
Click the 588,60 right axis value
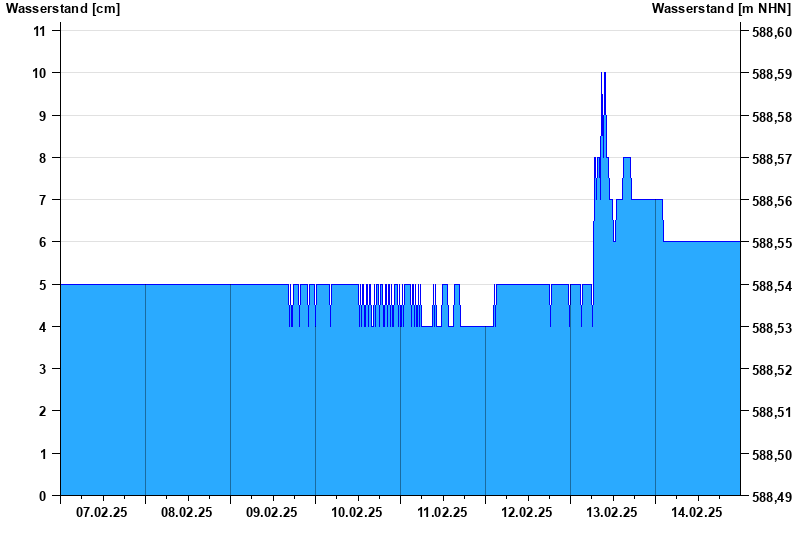coord(772,32)
